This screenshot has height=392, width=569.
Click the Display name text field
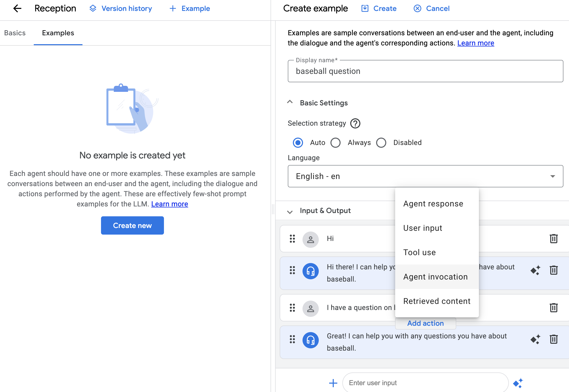[x=425, y=71]
